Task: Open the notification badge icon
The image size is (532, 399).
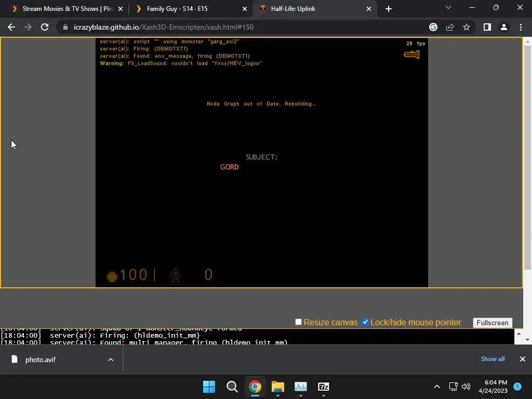Action: [517, 387]
